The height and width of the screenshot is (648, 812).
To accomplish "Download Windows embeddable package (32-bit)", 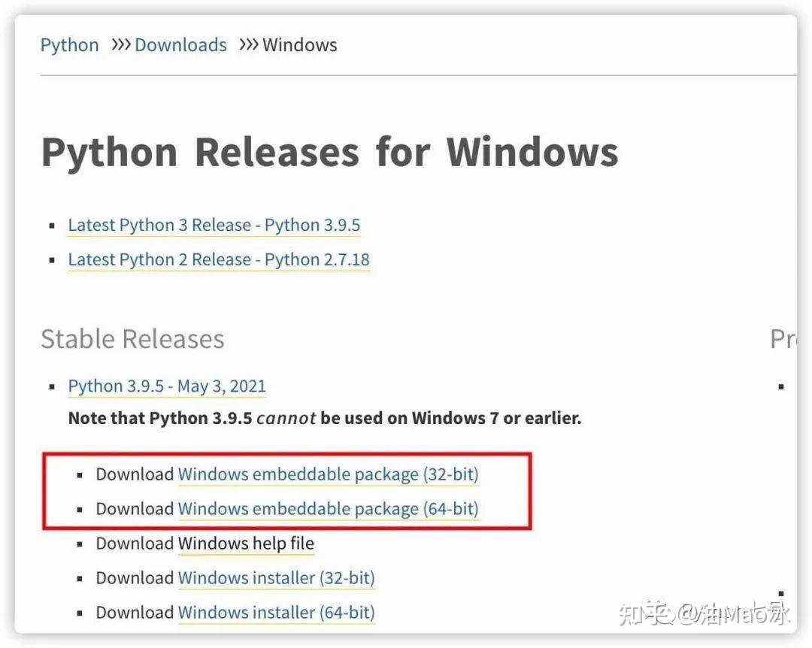I will 328,474.
